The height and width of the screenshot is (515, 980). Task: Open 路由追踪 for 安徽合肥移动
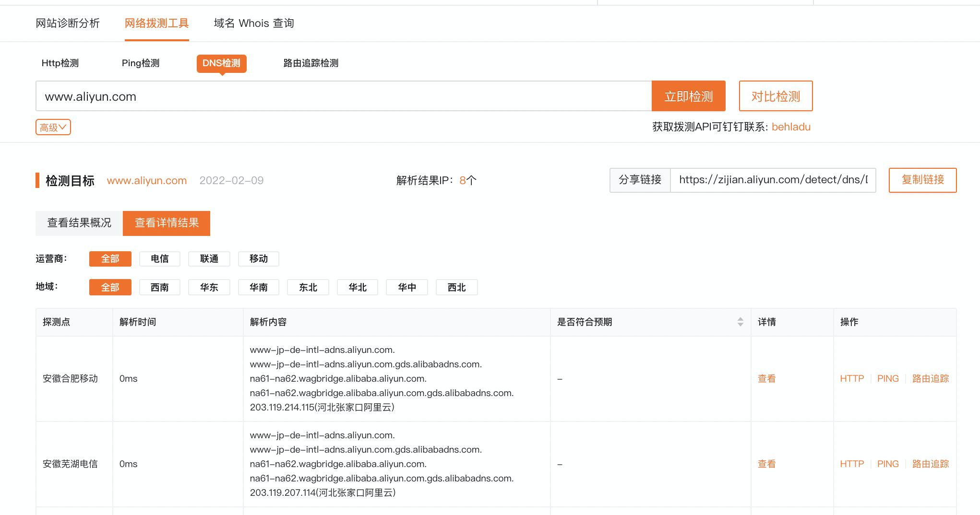[931, 378]
